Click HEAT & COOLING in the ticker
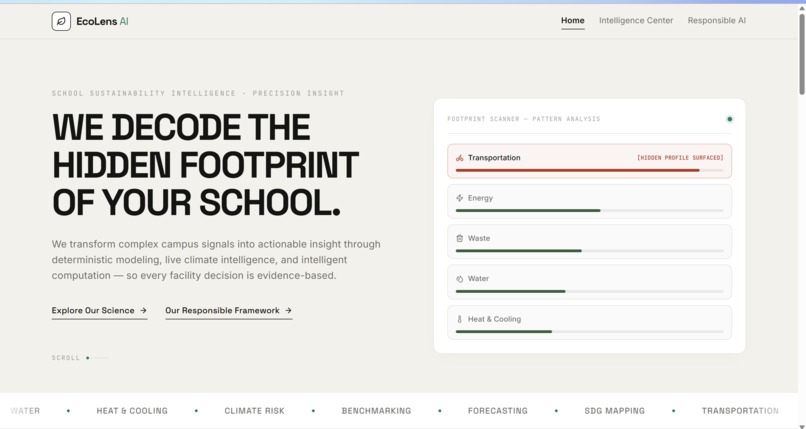 pos(132,411)
